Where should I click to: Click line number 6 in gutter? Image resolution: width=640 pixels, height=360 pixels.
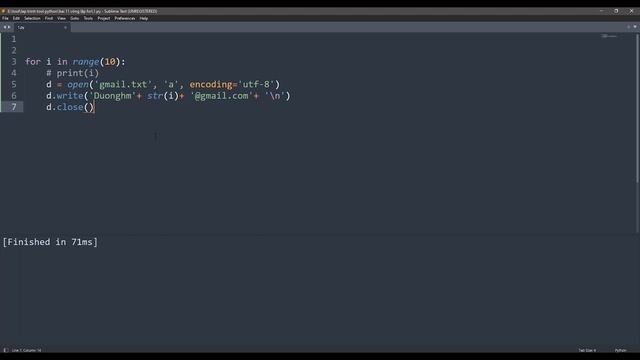(x=14, y=96)
